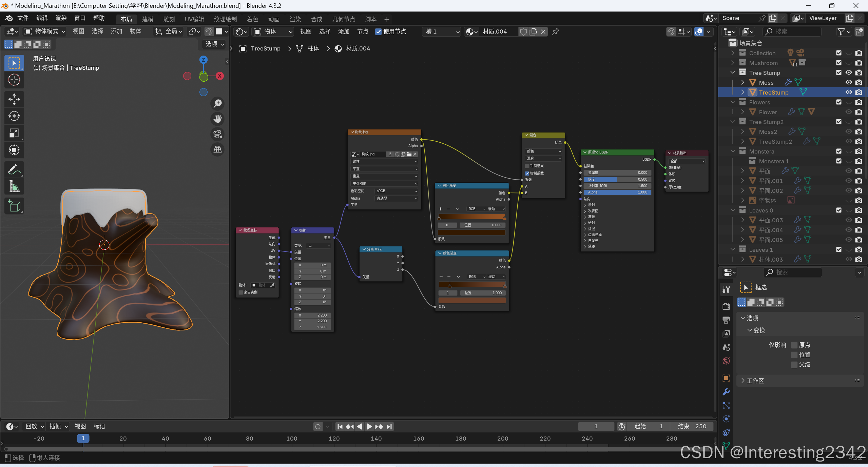Enable the 钳制结果 checkbox in the 混合 node
This screenshot has height=467, width=868.
click(527, 166)
